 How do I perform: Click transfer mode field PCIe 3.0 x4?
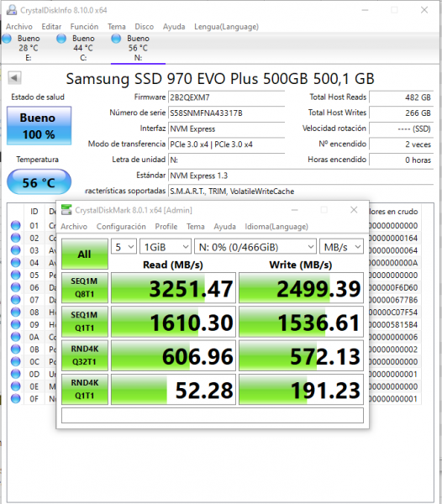(x=226, y=144)
